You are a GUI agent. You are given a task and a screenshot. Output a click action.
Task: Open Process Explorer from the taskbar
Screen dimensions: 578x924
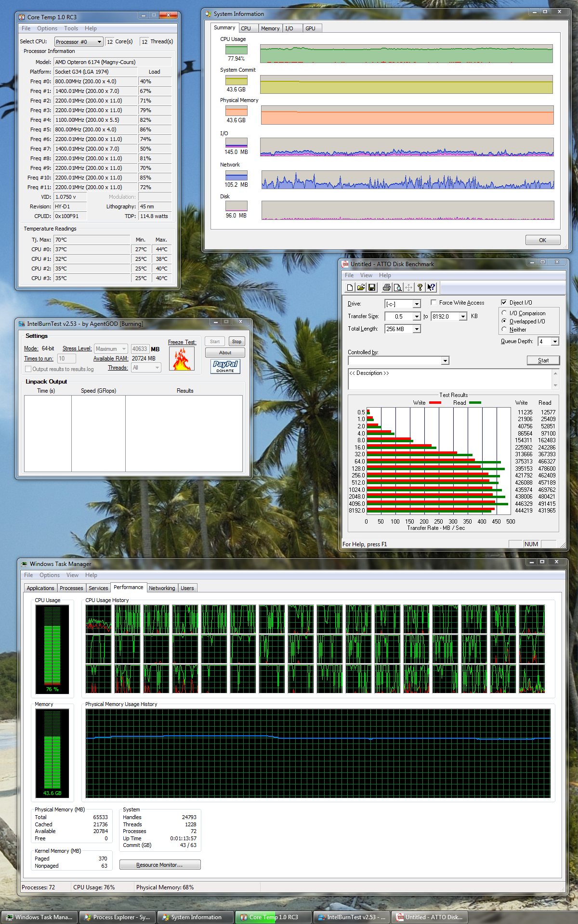click(x=118, y=917)
